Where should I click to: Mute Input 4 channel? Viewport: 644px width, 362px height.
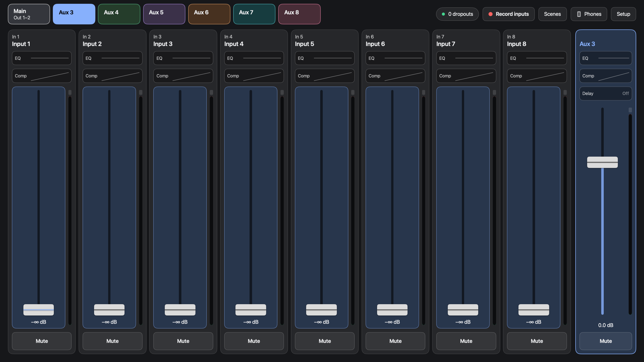tap(254, 341)
